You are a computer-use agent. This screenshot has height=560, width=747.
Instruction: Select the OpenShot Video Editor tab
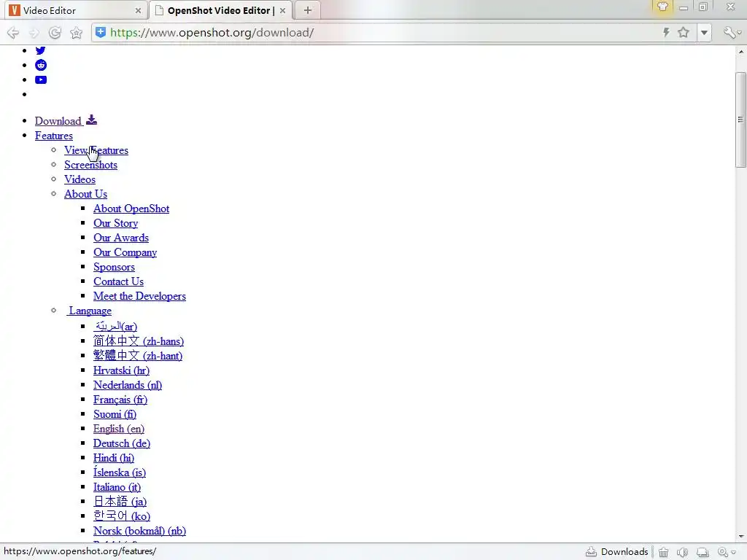click(x=220, y=10)
